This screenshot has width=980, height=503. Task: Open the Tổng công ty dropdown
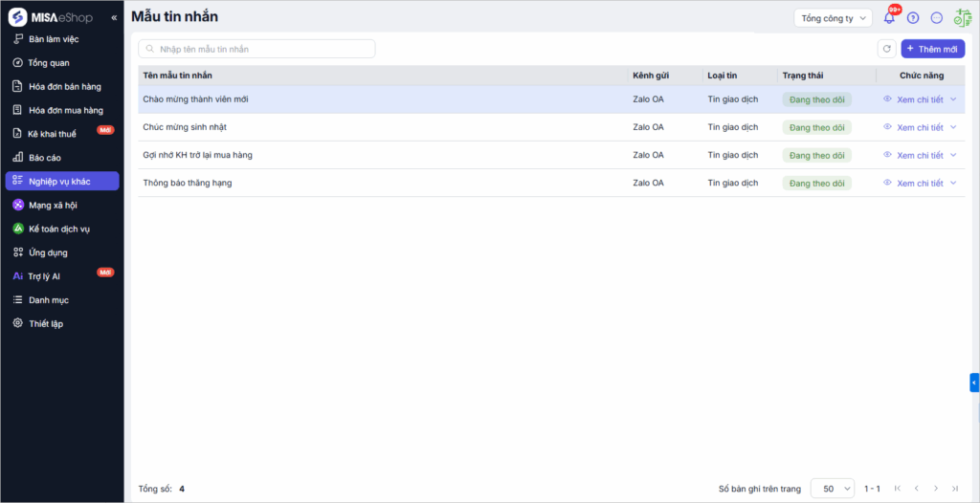(833, 18)
